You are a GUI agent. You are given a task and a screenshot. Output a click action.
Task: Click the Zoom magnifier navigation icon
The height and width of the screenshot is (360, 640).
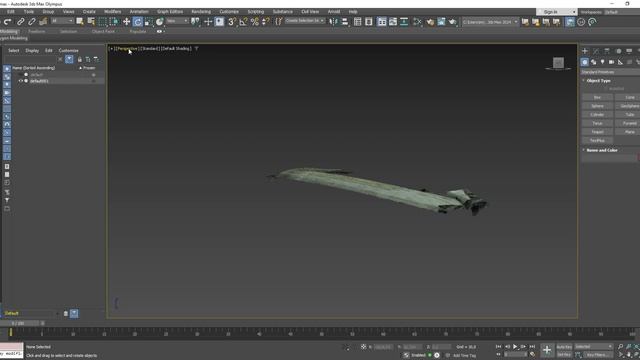point(620,347)
